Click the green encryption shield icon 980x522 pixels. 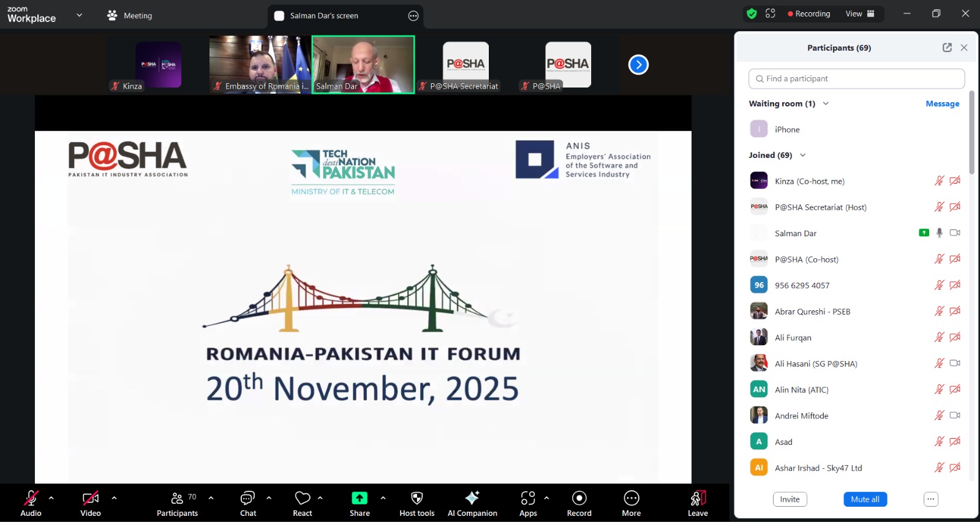[x=752, y=13]
